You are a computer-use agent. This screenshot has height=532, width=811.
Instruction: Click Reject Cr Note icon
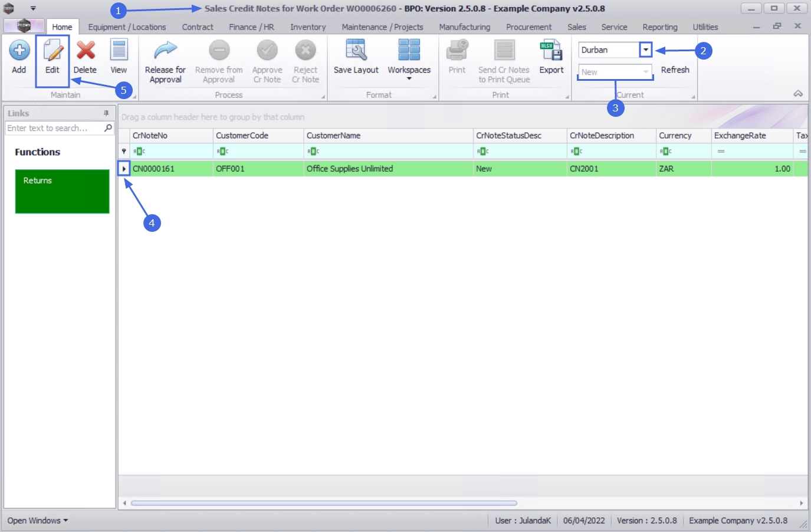click(x=306, y=51)
